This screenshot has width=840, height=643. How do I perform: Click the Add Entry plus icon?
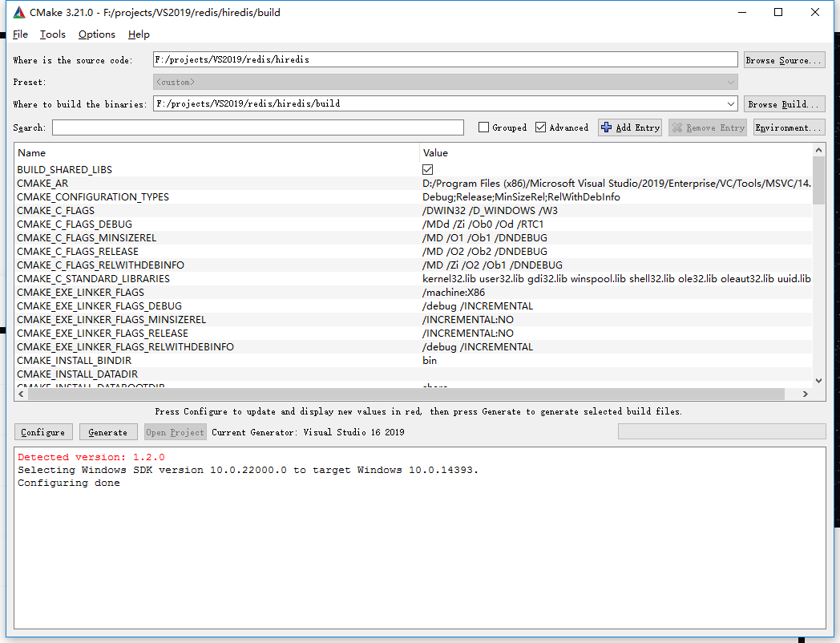click(x=607, y=127)
